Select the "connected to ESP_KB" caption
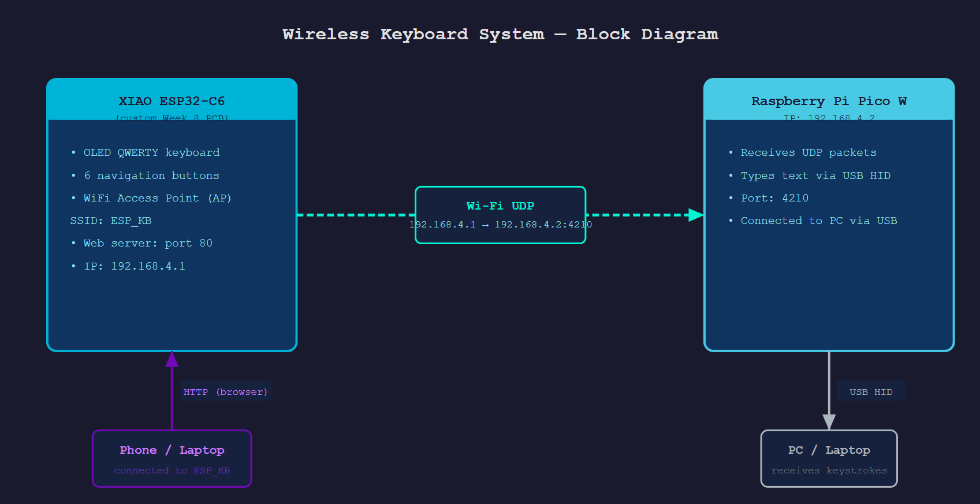 click(x=172, y=471)
